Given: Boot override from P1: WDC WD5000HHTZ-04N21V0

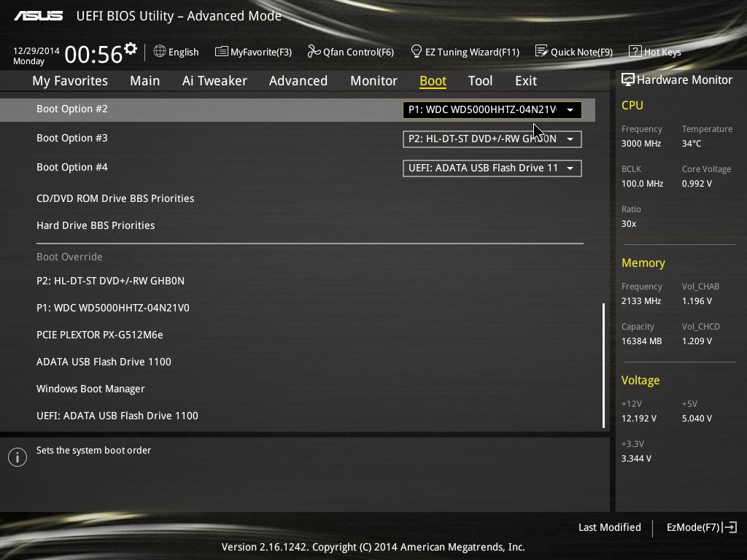Looking at the screenshot, I should coord(113,308).
